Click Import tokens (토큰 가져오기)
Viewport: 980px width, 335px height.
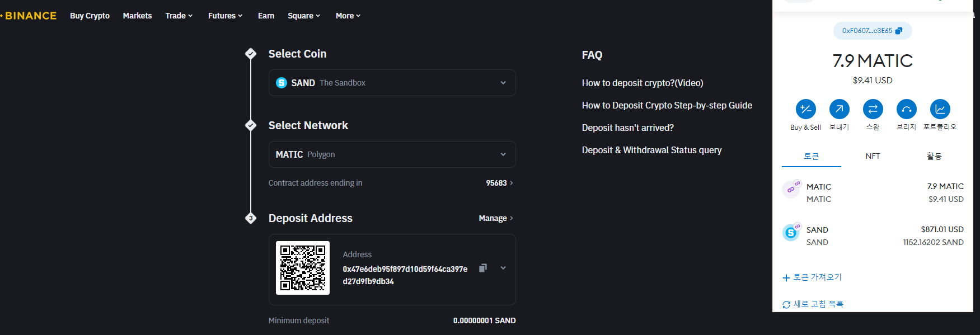click(812, 277)
